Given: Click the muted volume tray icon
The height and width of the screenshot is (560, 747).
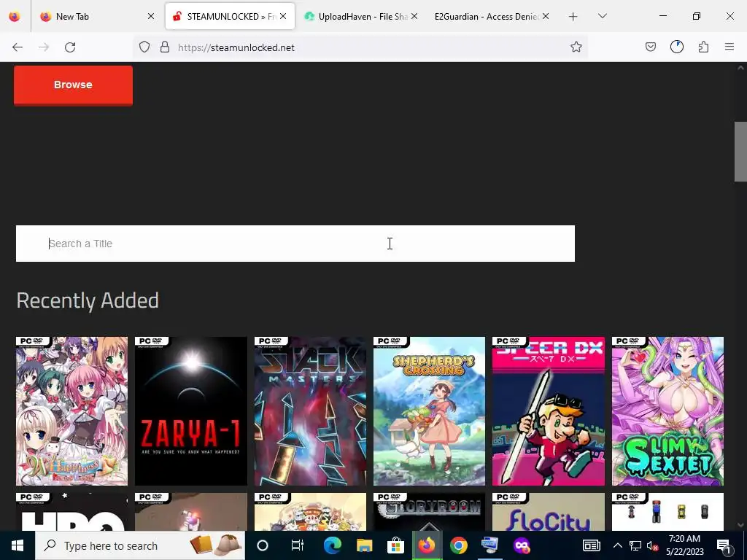Looking at the screenshot, I should click(652, 546).
